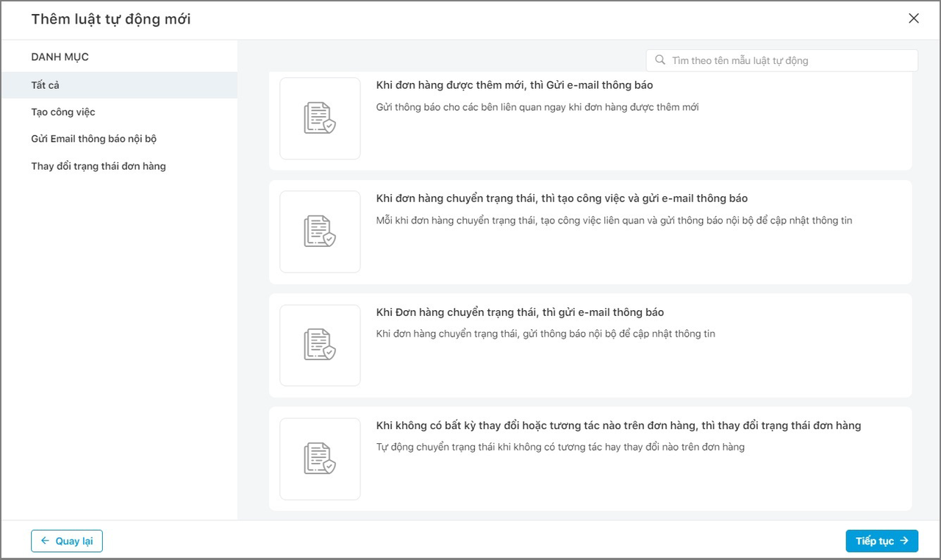Image resolution: width=941 pixels, height=560 pixels.
Task: Click the right arrow icon on Tiếp tục
Action: tap(904, 541)
